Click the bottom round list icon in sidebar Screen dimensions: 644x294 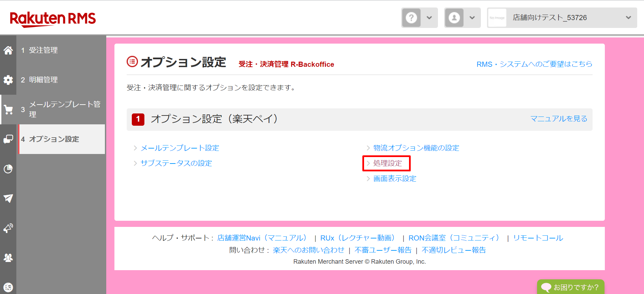click(8, 288)
